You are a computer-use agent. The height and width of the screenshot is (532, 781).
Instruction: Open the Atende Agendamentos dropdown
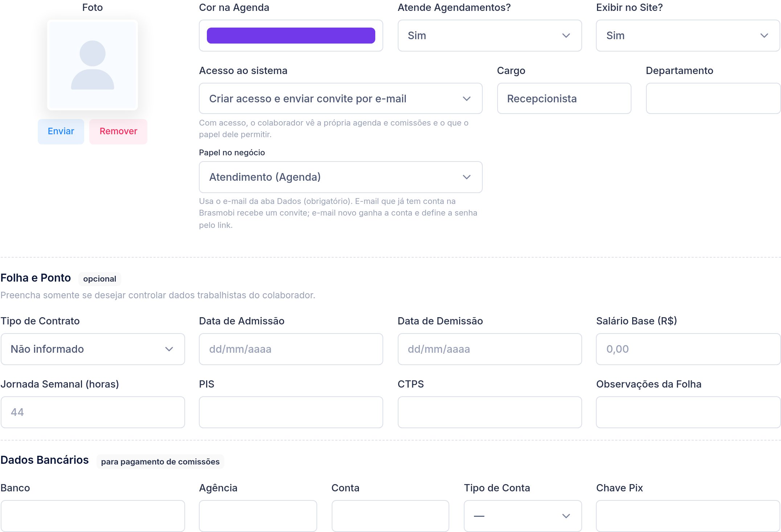[x=490, y=36]
